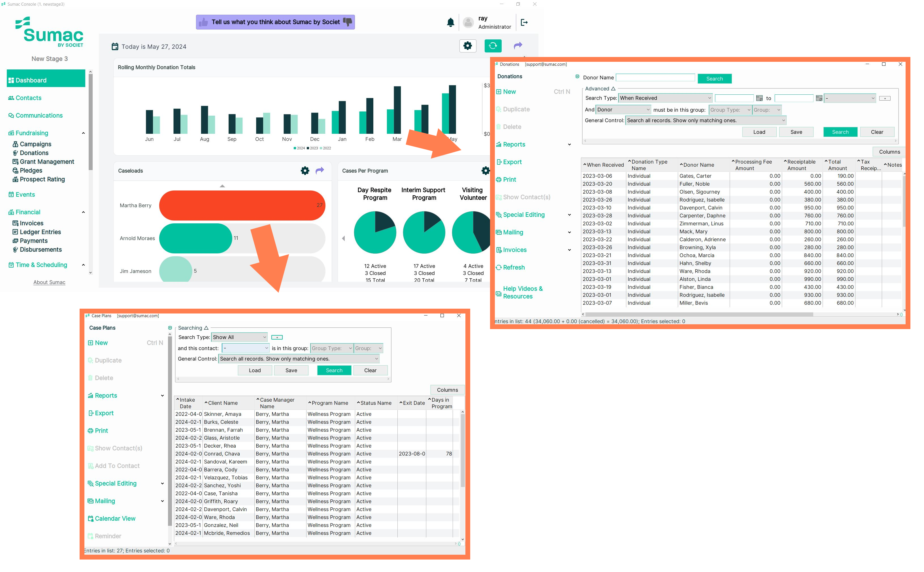The height and width of the screenshot is (572, 924).
Task: Open General Control dropdown in Donations
Action: [706, 120]
